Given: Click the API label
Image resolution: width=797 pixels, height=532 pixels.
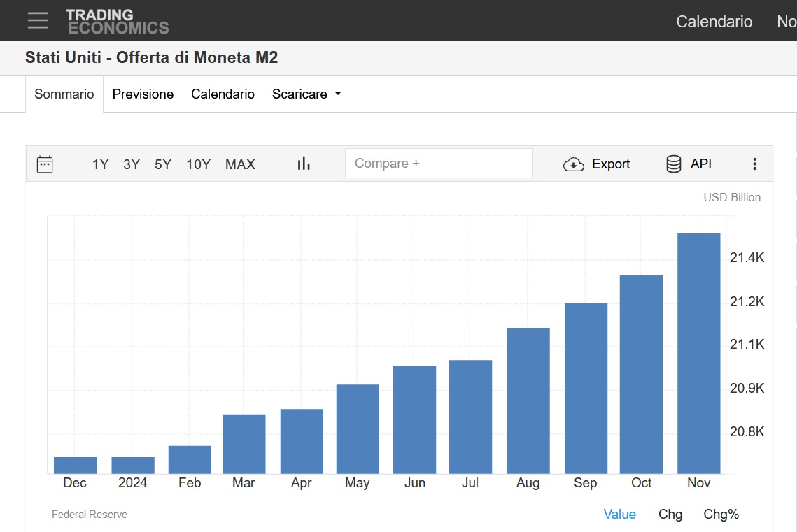Looking at the screenshot, I should click(700, 164).
